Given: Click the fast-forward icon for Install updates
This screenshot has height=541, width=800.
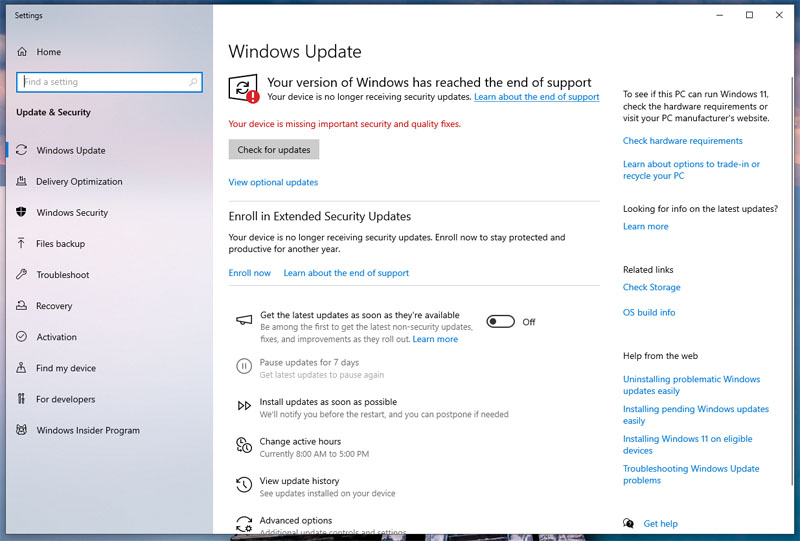Looking at the screenshot, I should coord(244,406).
